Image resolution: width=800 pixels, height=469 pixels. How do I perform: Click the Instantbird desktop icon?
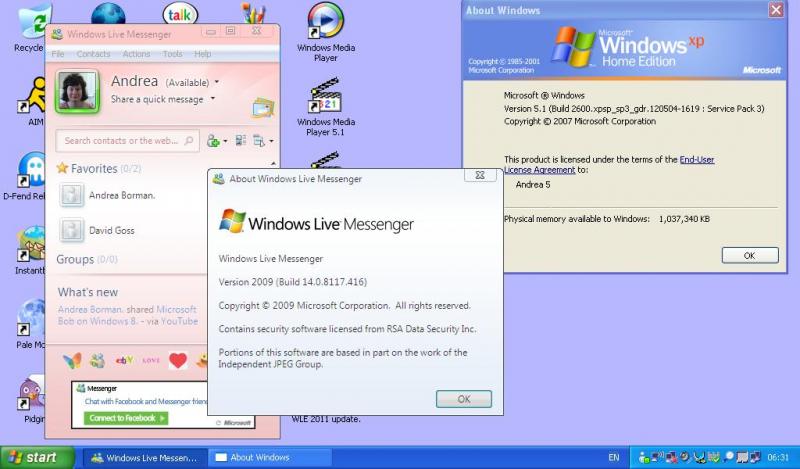30,250
